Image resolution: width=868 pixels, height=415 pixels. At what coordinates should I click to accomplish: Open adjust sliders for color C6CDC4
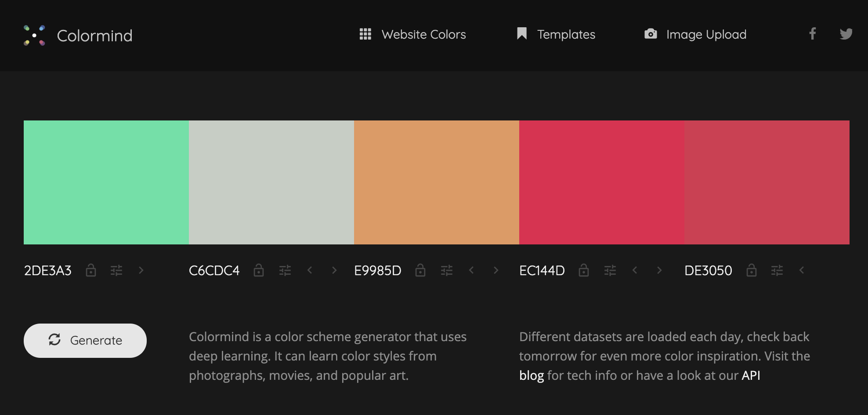tap(285, 270)
